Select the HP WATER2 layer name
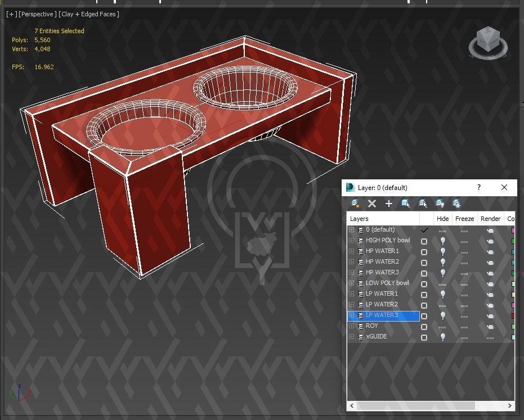This screenshot has height=420, width=524. (382, 262)
